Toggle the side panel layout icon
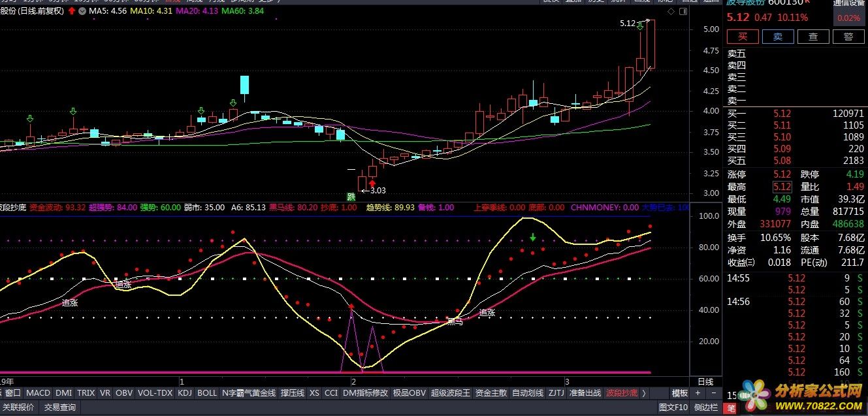 click(x=683, y=12)
